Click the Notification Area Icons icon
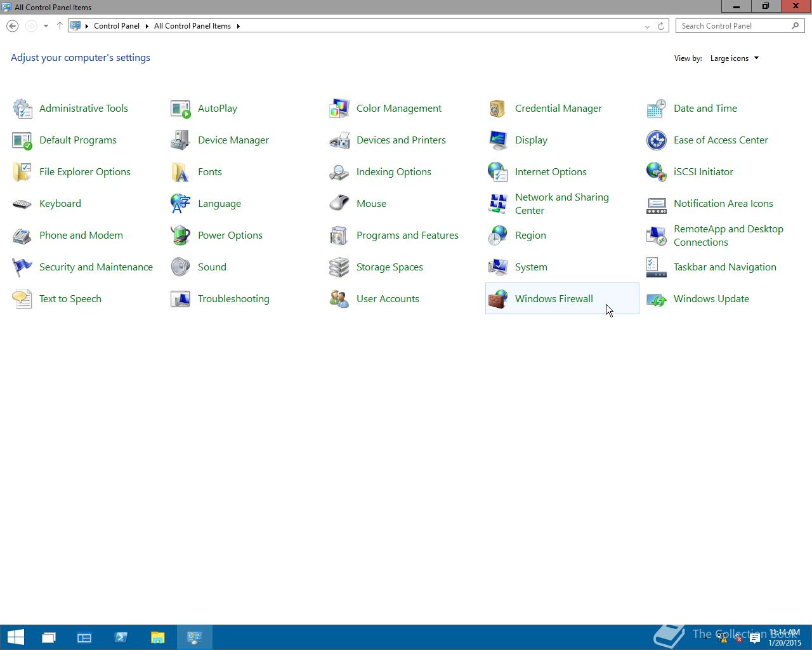The image size is (812, 650). pyautogui.click(x=657, y=204)
